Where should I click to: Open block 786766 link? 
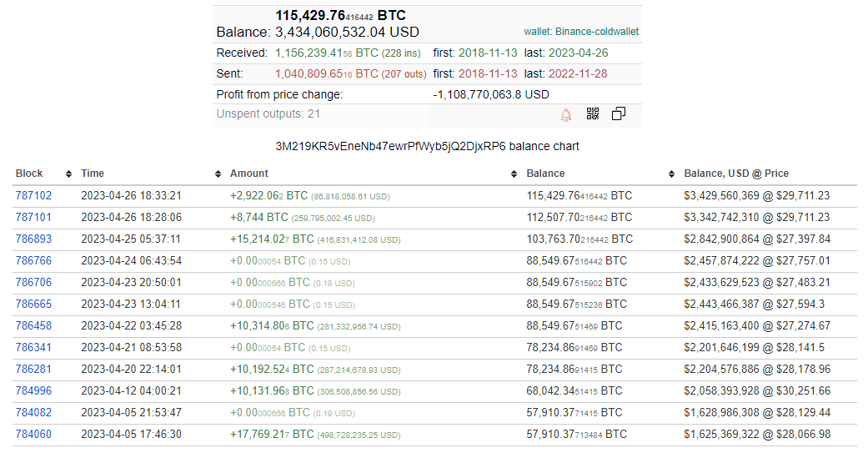(33, 261)
